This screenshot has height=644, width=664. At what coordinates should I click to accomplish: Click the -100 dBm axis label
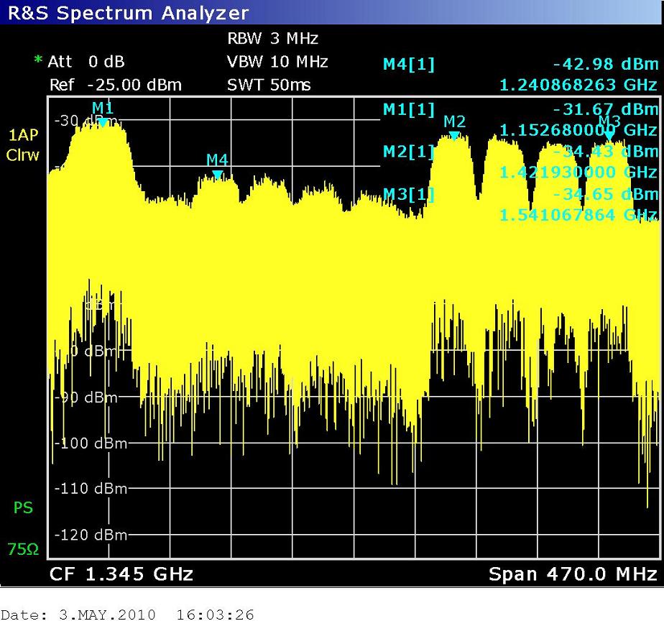(x=92, y=443)
